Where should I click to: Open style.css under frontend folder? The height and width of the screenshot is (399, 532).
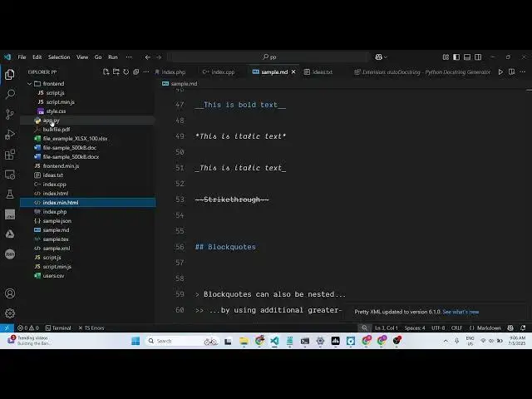88,111
